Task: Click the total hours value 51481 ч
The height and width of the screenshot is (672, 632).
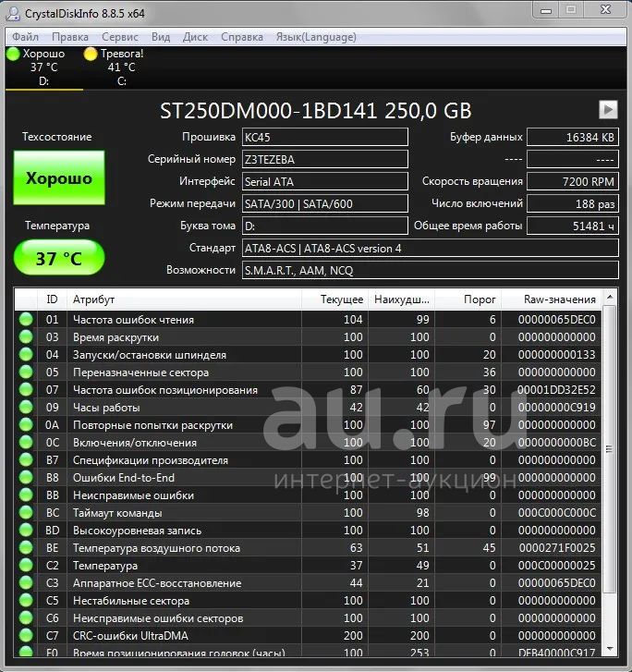Action: click(x=573, y=226)
